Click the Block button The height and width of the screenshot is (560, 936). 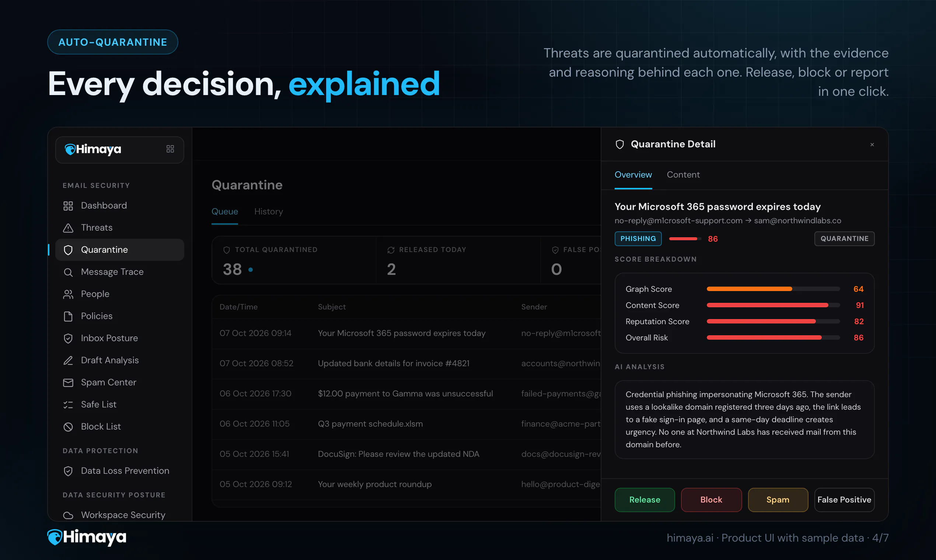point(711,500)
